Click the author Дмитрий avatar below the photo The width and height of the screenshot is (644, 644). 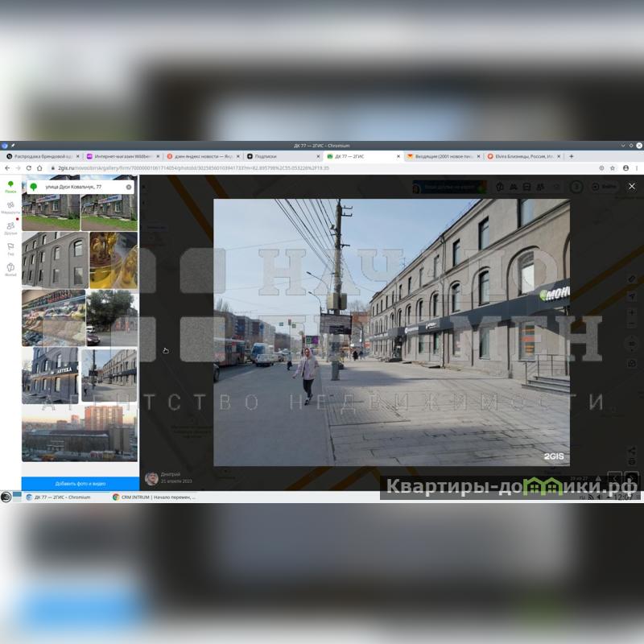click(151, 478)
